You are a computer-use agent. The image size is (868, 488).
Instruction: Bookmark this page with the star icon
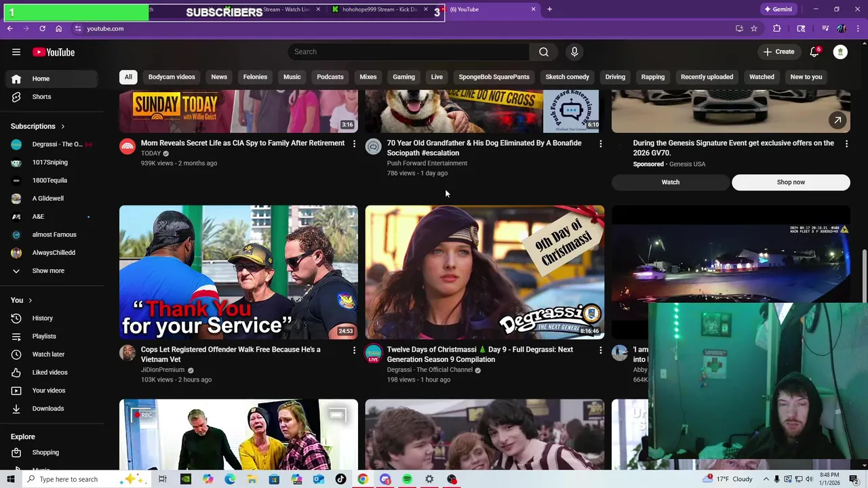754,28
